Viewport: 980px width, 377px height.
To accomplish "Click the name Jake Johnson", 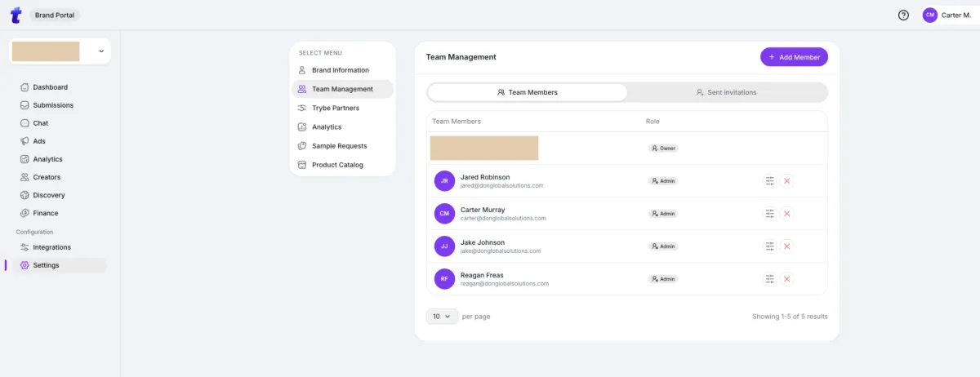I will (483, 242).
